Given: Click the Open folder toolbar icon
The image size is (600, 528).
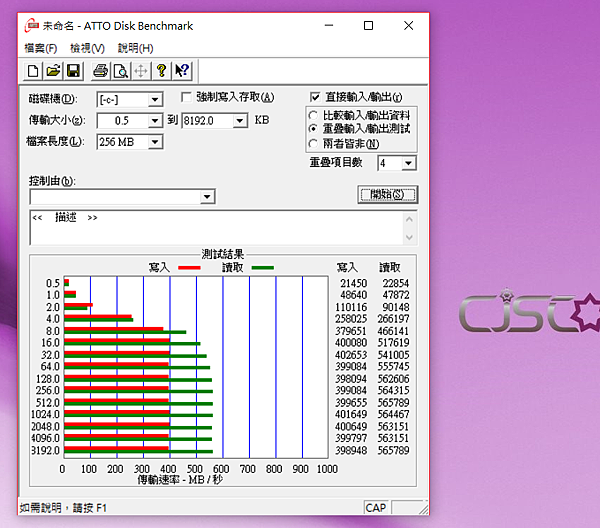Looking at the screenshot, I should point(53,71).
